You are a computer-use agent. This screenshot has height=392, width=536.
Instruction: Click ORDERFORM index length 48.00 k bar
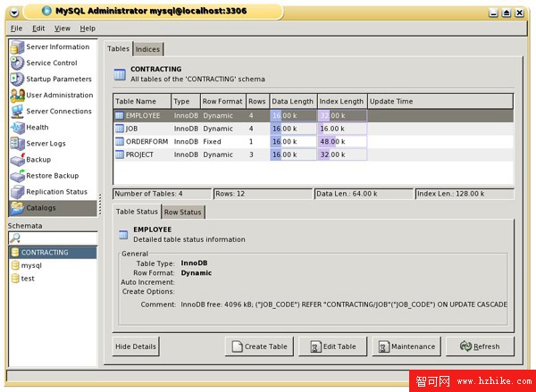pos(342,141)
